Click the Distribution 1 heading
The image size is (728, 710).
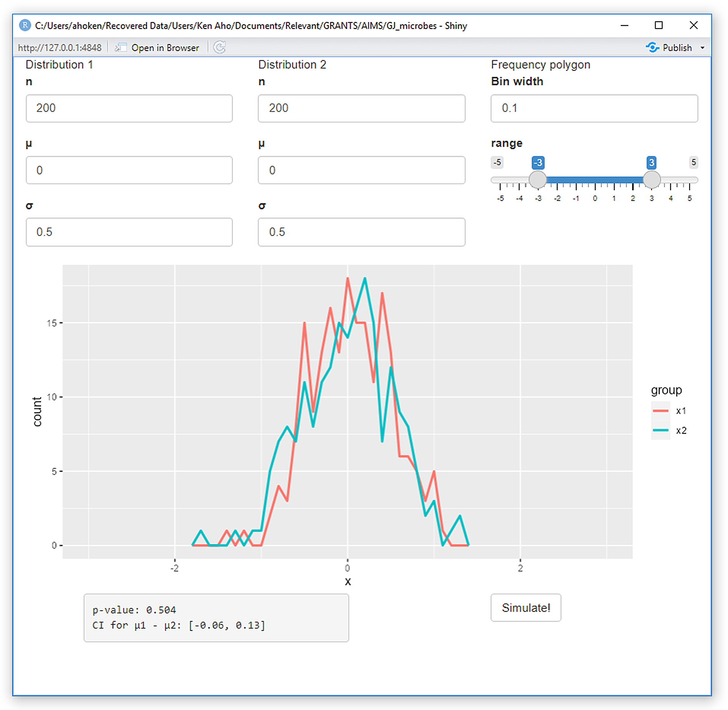59,65
